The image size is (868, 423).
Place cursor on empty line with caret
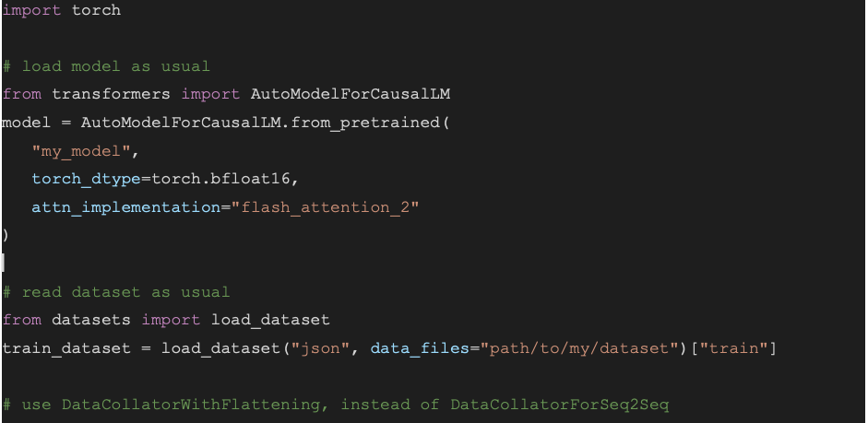pyautogui.click(x=4, y=264)
